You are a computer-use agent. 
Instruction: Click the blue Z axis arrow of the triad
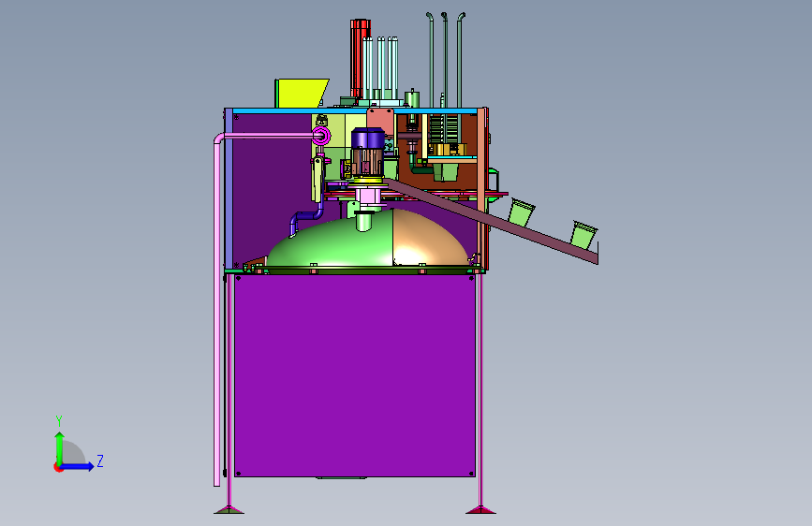coord(78,466)
